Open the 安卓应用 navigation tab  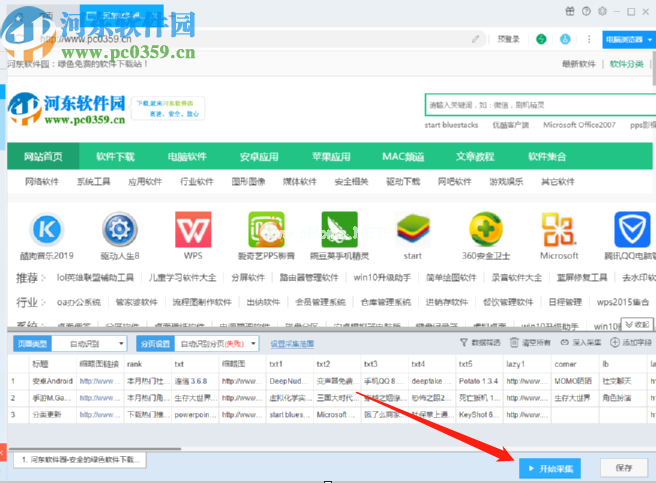[259, 157]
